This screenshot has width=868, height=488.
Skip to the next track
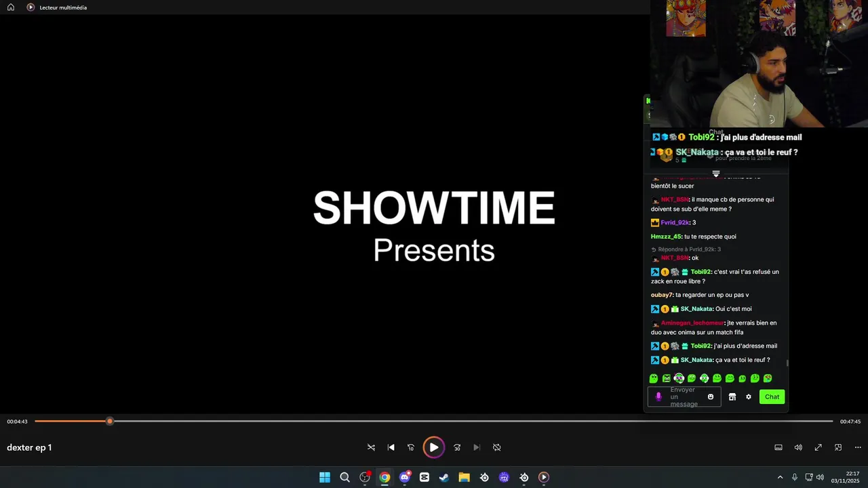[x=477, y=447]
